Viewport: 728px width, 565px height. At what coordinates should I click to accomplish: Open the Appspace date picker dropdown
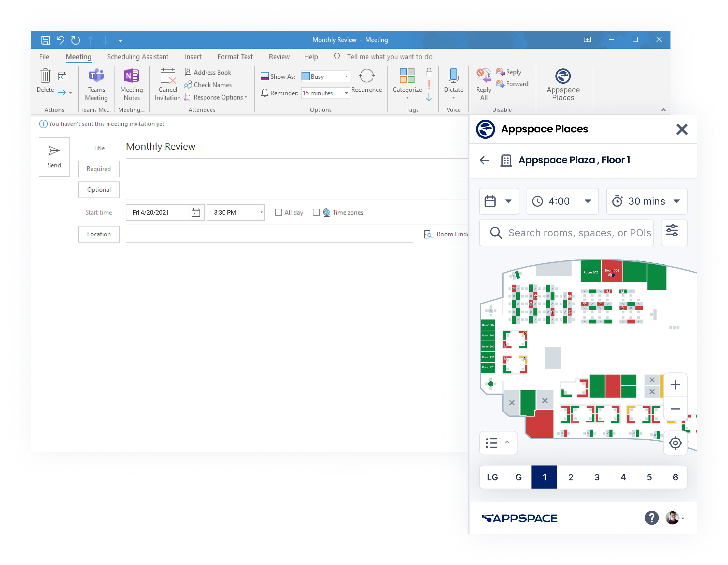[x=499, y=201]
